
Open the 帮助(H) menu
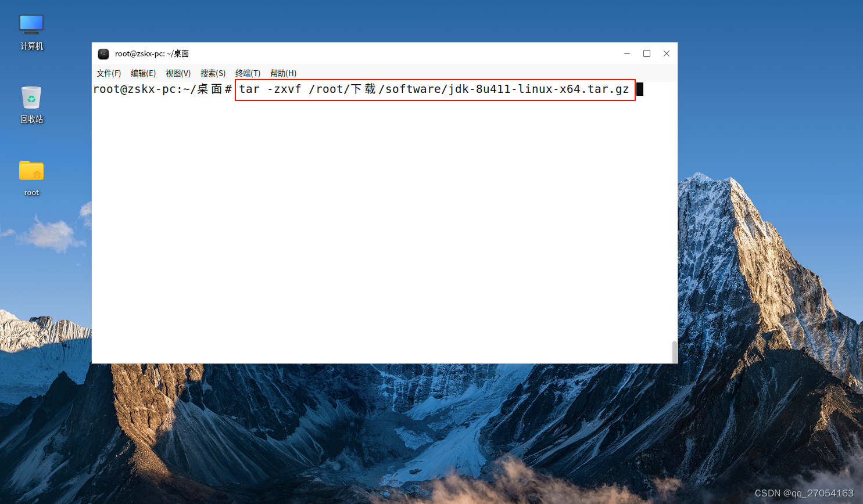(283, 73)
